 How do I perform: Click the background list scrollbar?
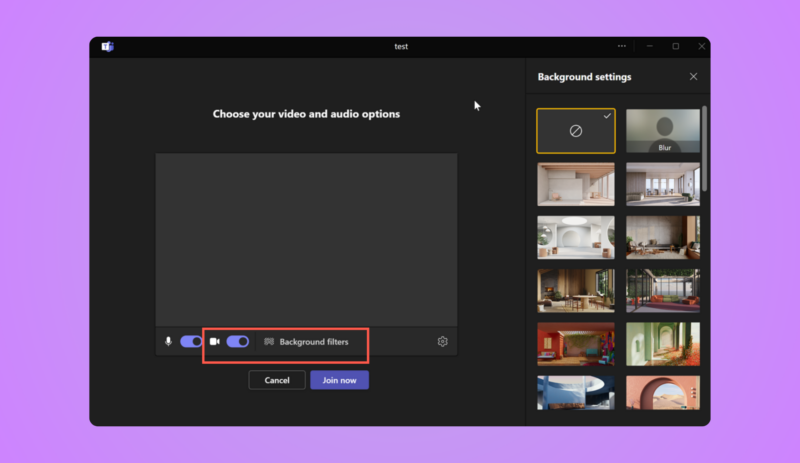705,148
